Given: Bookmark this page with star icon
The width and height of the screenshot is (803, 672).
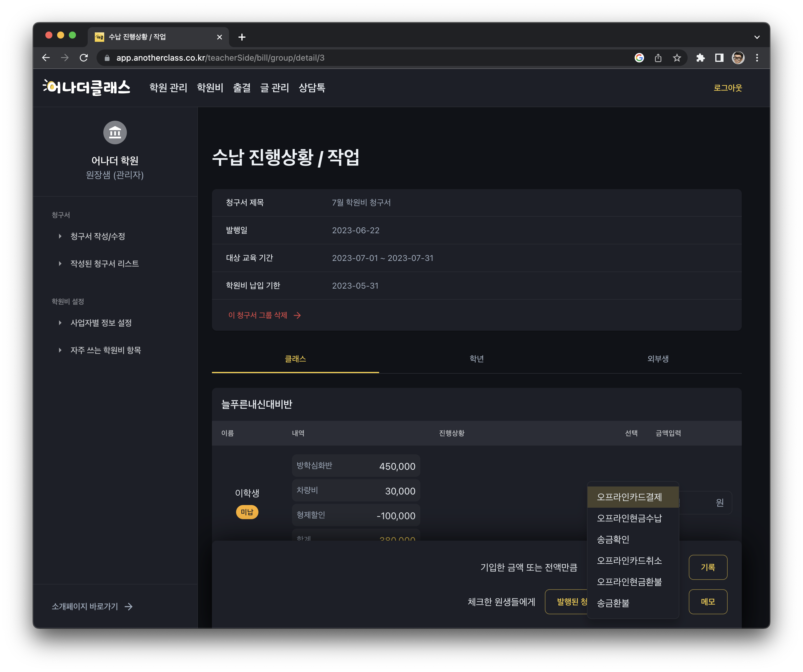Looking at the screenshot, I should click(677, 58).
